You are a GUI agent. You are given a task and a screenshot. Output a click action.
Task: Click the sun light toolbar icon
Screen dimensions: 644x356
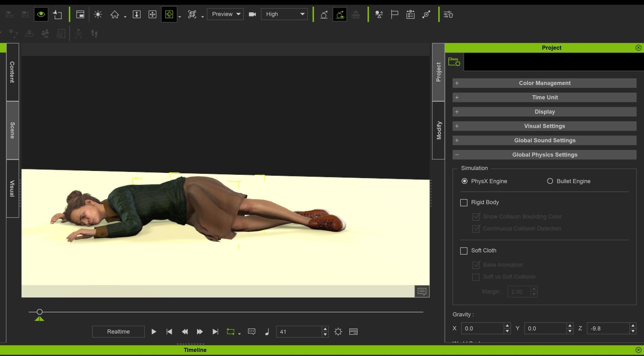click(98, 14)
